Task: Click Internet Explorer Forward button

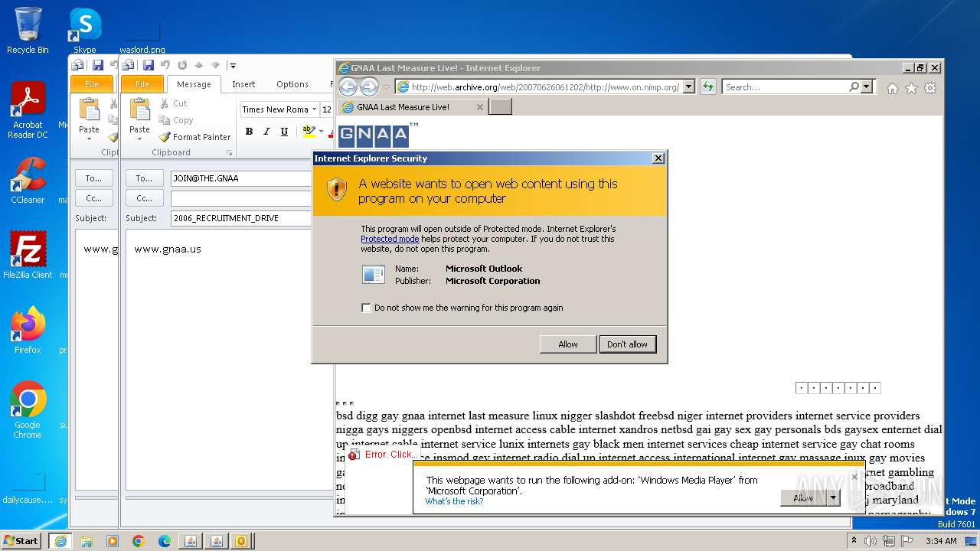Action: [369, 87]
